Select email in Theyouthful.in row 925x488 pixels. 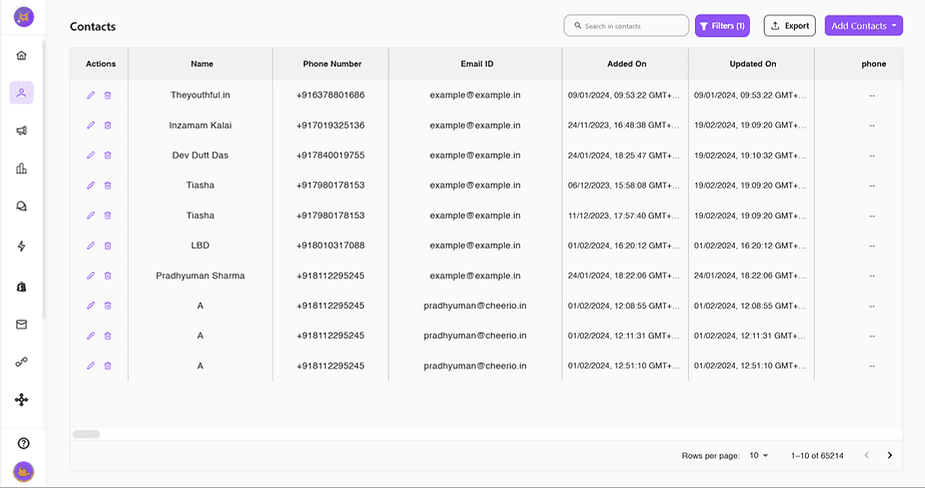[475, 95]
